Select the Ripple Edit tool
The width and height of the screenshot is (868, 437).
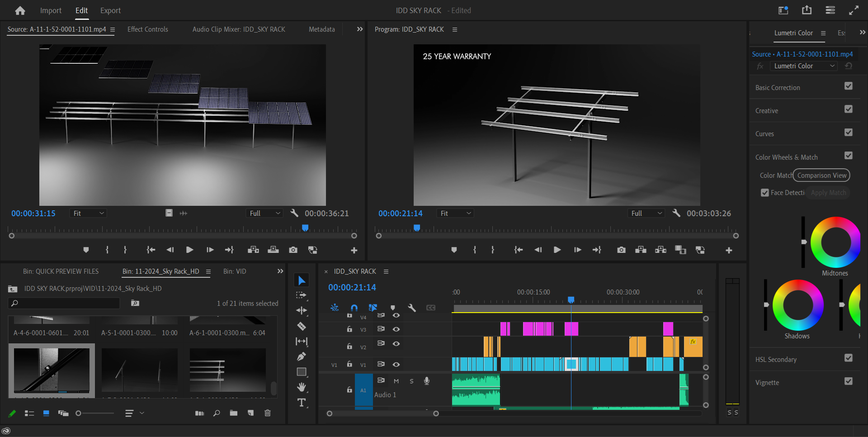tap(302, 311)
